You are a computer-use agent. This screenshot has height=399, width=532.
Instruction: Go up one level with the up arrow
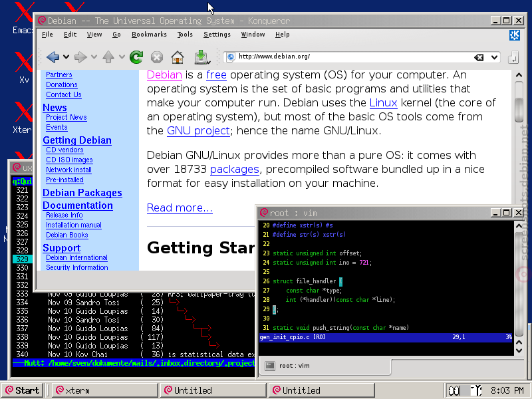[108, 57]
